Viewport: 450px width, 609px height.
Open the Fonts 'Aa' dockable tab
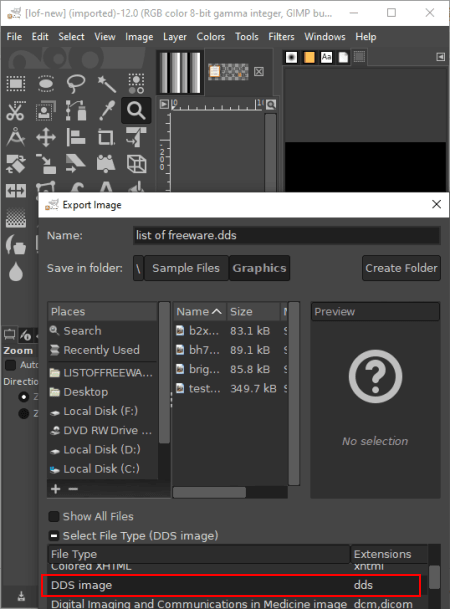(x=326, y=57)
